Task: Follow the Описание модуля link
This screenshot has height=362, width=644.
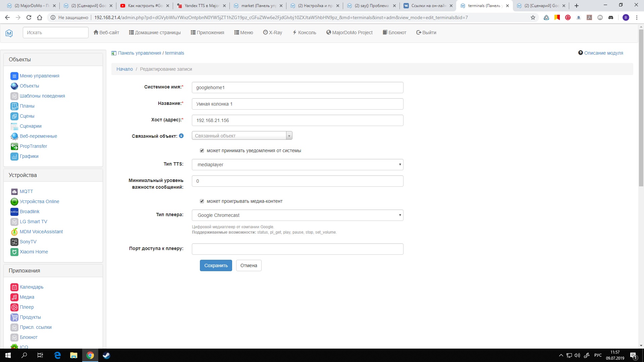Action: coord(603,53)
